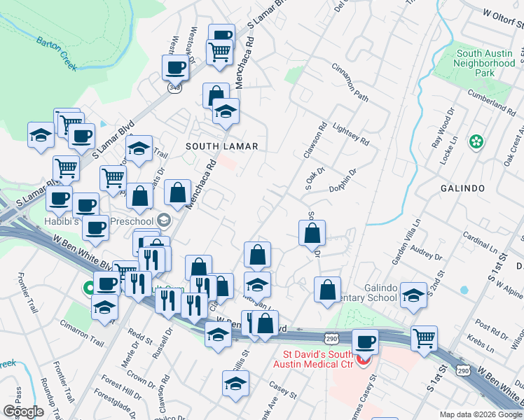The width and height of the screenshot is (524, 420).
Task: Click the 343 highway shield on S Lamar
Action: coord(174,87)
